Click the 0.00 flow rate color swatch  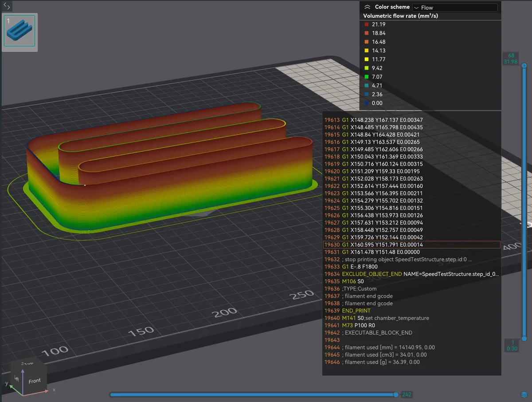[x=366, y=103]
